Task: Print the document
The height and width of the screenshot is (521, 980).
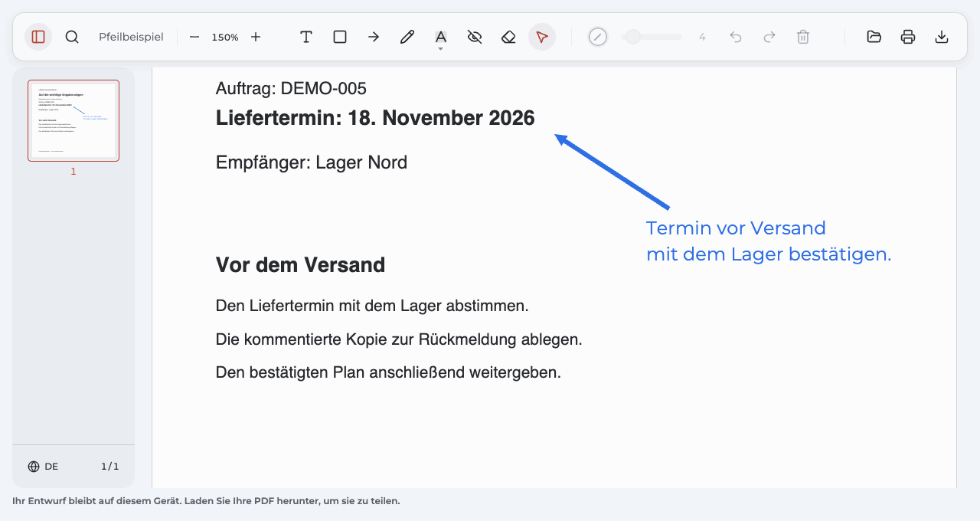Action: 908,37
